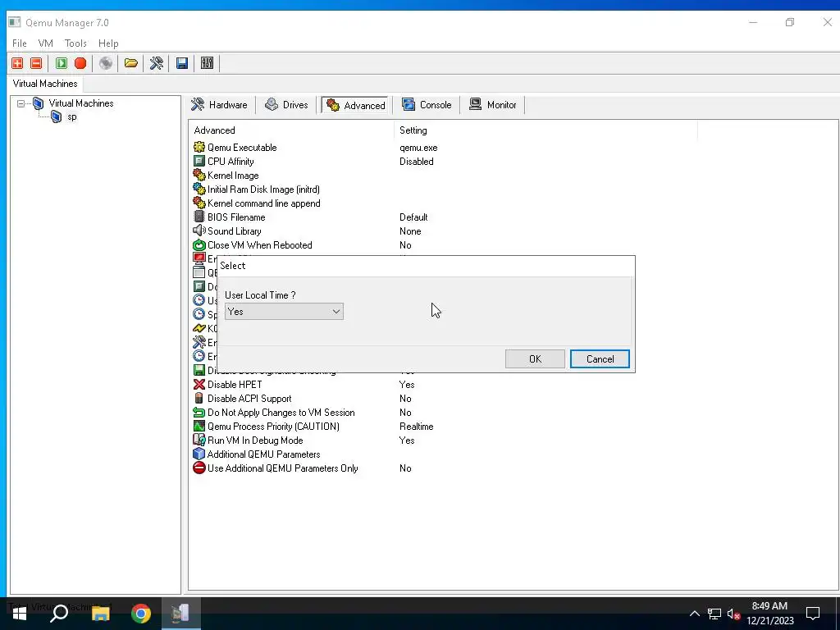Select the Advanced tab
The width and height of the screenshot is (840, 630).
click(x=356, y=106)
